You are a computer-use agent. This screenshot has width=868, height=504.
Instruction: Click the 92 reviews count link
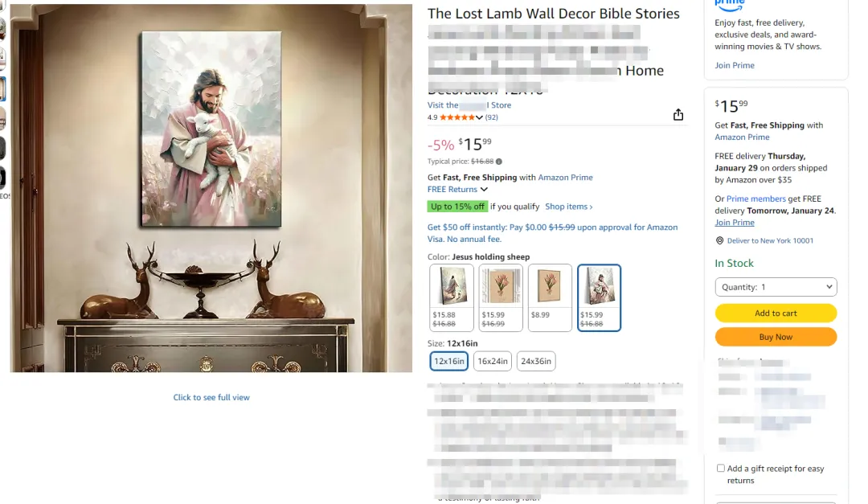tap(492, 117)
